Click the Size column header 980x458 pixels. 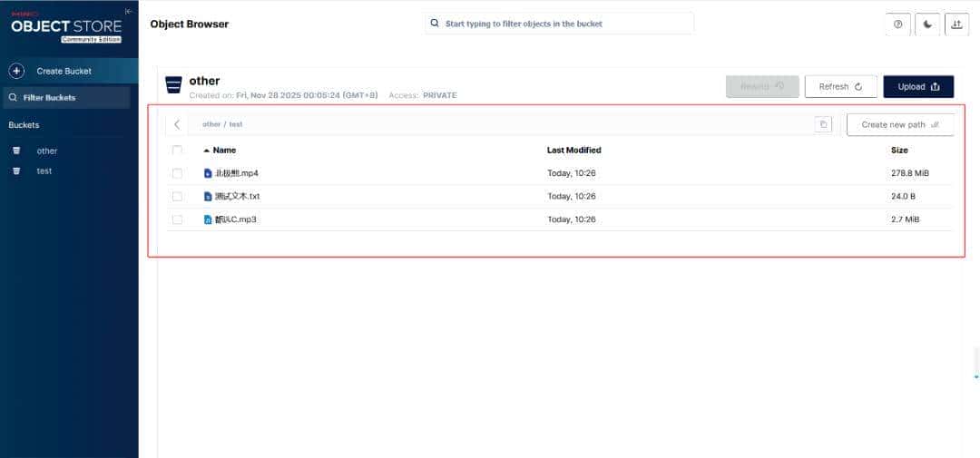click(x=899, y=150)
